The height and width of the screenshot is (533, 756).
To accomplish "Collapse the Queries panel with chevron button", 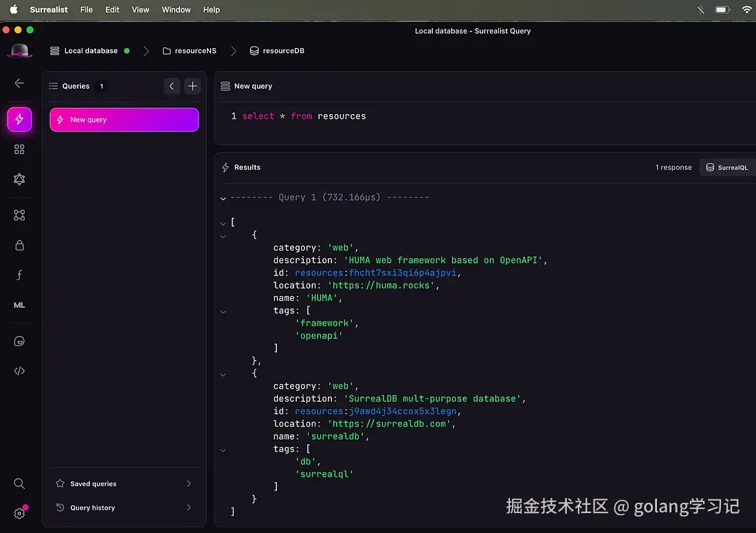I will [x=172, y=87].
